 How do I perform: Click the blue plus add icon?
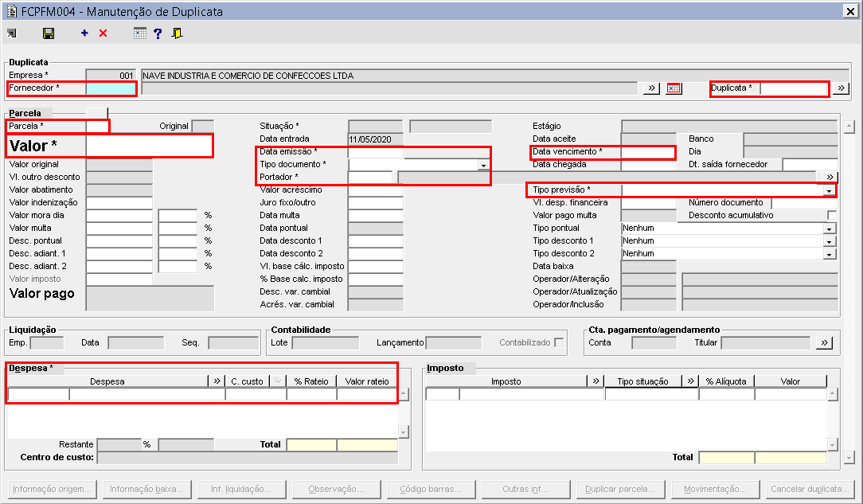(x=84, y=33)
